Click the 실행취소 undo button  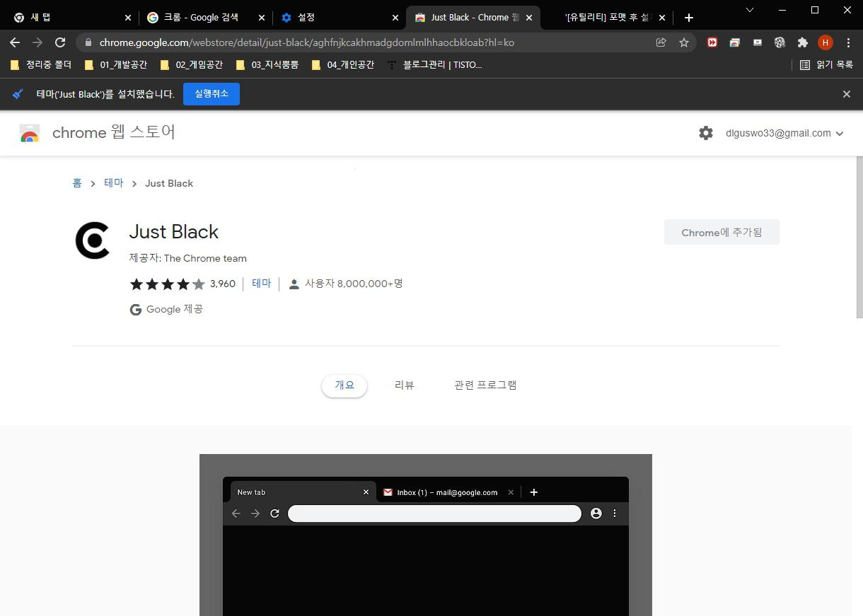tap(212, 94)
